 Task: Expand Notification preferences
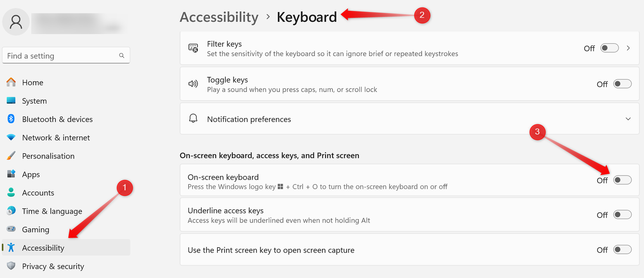click(x=628, y=119)
